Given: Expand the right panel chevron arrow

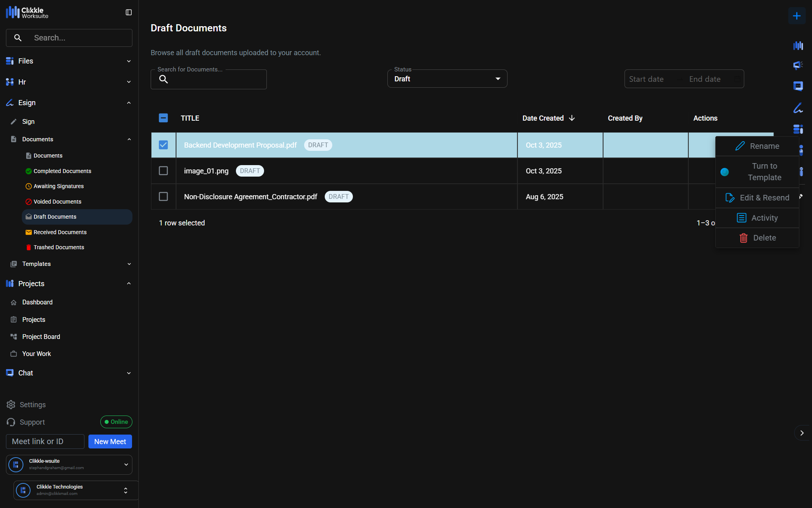Looking at the screenshot, I should [x=802, y=433].
